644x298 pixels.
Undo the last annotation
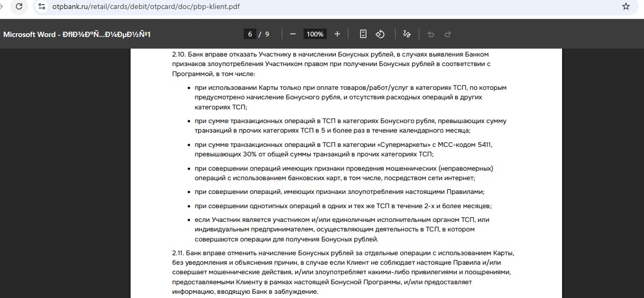pos(431,34)
